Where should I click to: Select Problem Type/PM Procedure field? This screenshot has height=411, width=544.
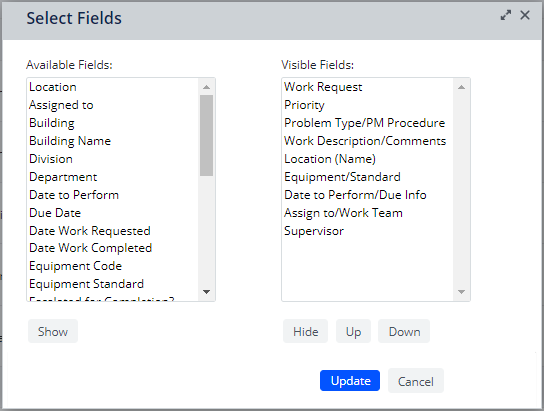coord(368,123)
